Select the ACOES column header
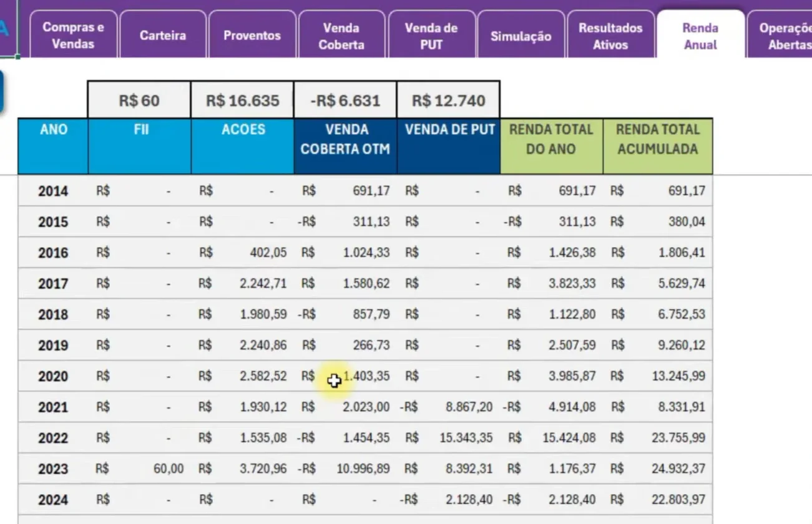This screenshot has width=812, height=524. (243, 146)
